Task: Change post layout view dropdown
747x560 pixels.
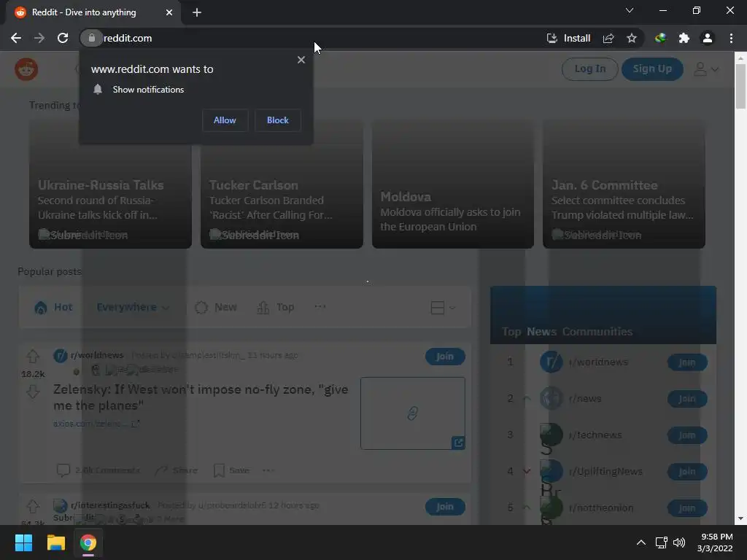Action: tap(443, 308)
